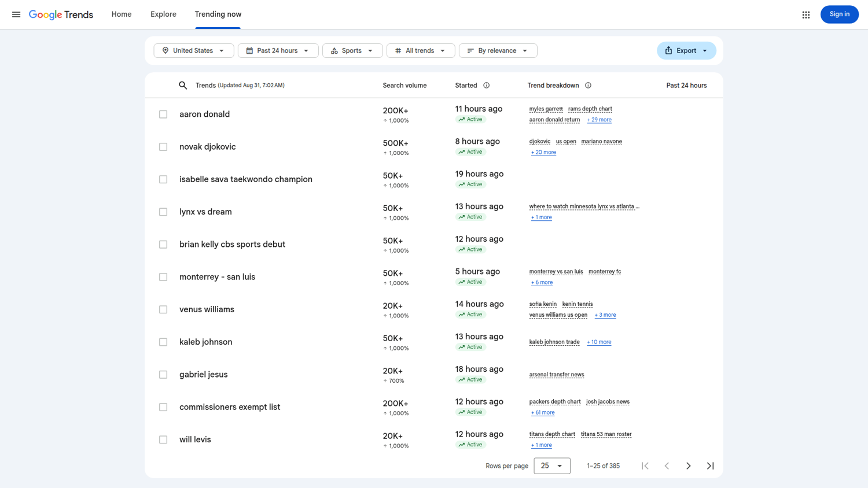Open the rams depth chart related query
Image resolution: width=868 pixels, height=488 pixels.
590,109
